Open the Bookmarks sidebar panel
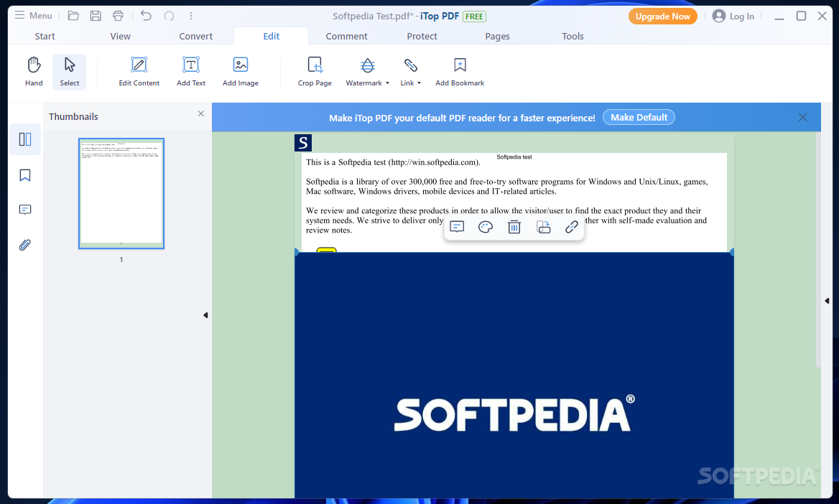Viewport: 839px width, 504px height. 25,175
